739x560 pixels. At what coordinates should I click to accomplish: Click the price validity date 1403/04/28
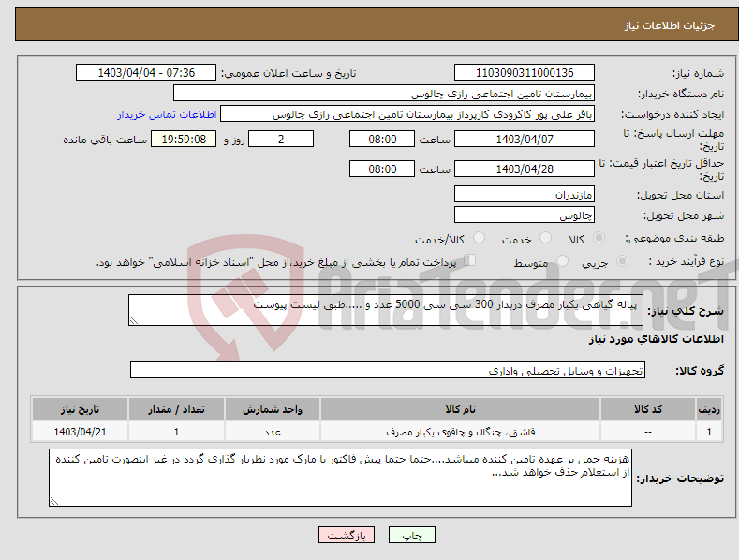tap(525, 169)
